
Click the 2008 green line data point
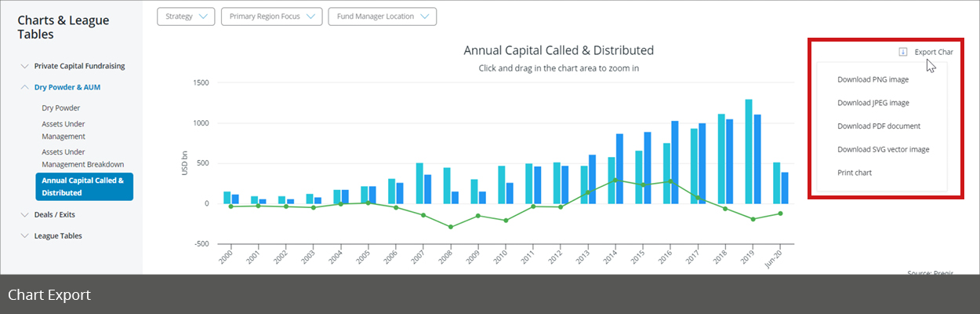pyautogui.click(x=451, y=227)
